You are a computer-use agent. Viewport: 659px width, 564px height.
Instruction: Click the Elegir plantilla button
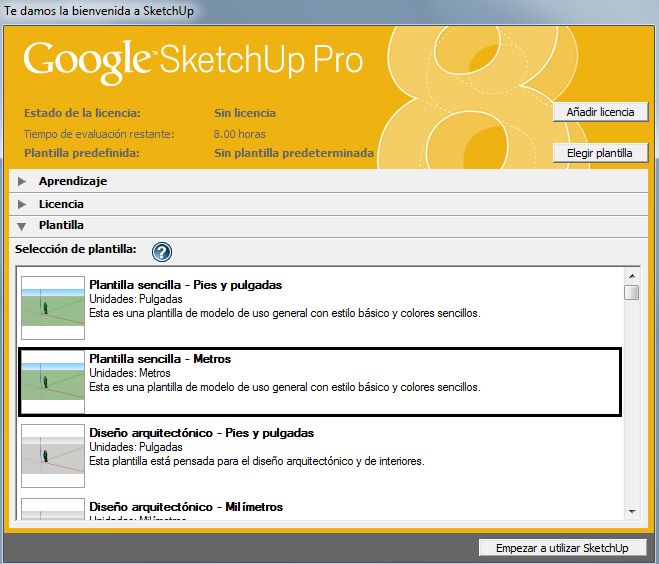point(600,153)
